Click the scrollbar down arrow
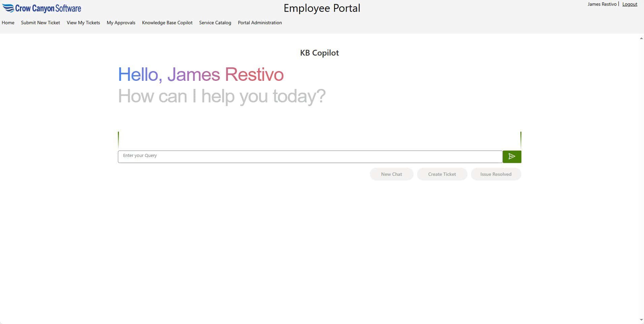Image resolution: width=644 pixels, height=324 pixels. click(x=641, y=320)
